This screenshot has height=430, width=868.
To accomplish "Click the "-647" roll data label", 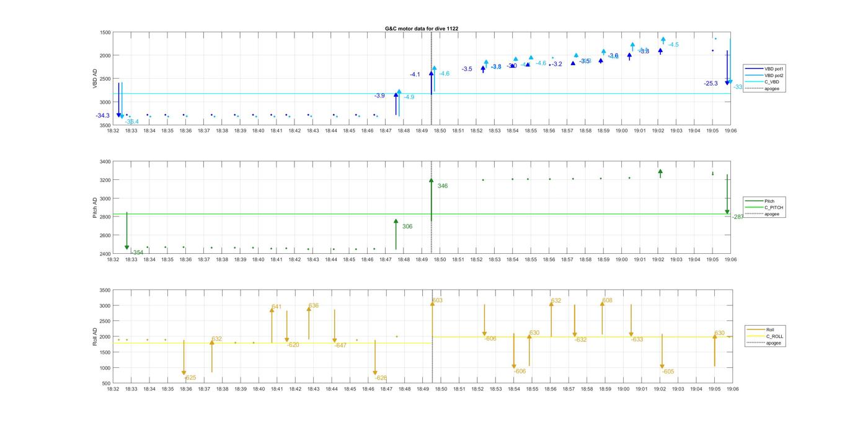I will tap(340, 346).
